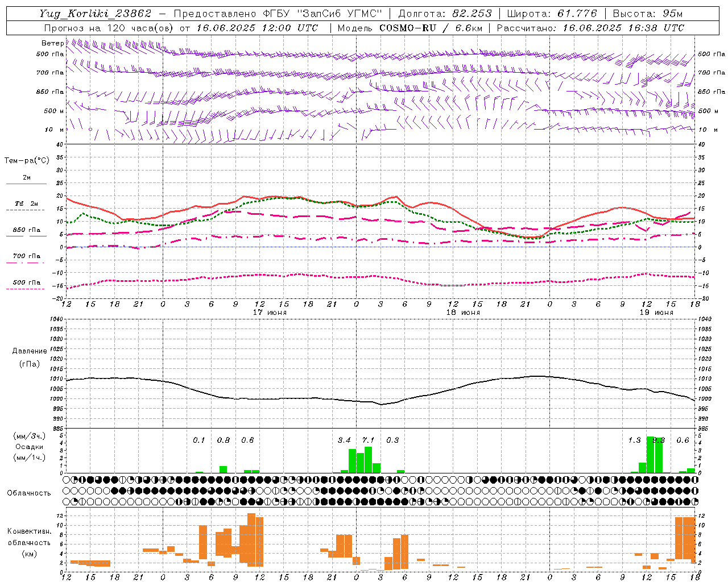Click the 0.8 precipitation total
Image resolution: width=728 pixels, height=582 pixels.
point(224,440)
